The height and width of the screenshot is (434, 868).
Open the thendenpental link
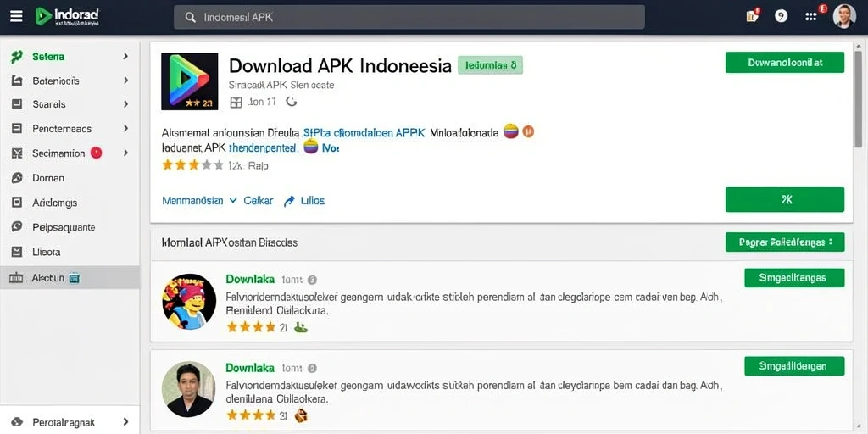[264, 147]
